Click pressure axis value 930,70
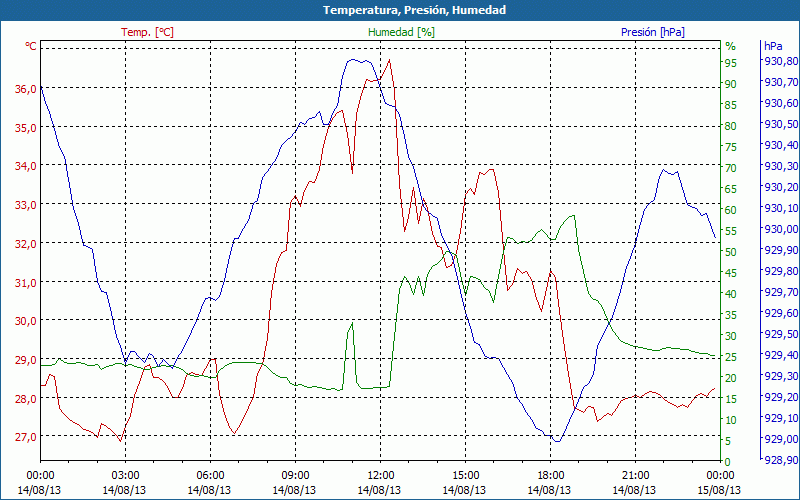Image resolution: width=800 pixels, height=500 pixels. pyautogui.click(x=781, y=82)
